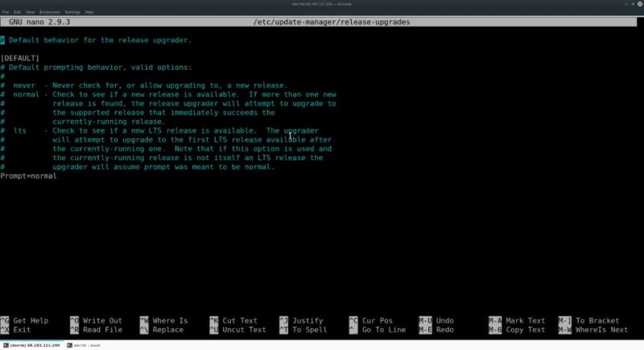Open the Bookmarks menu
This screenshot has width=644, height=350.
pos(50,12)
